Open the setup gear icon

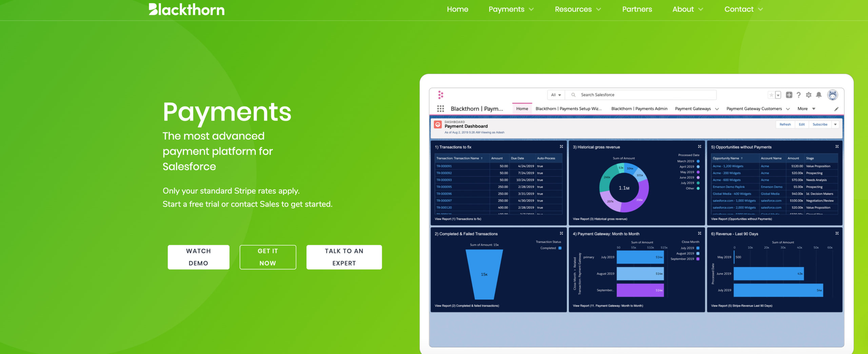click(809, 95)
